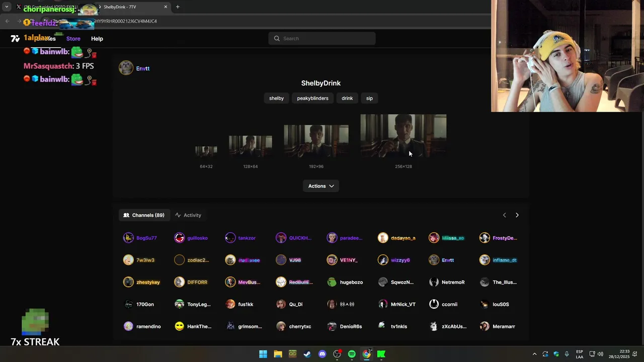Viewport: 644px width, 362px height.
Task: Click the 7TV logo icon
Action: [15, 38]
